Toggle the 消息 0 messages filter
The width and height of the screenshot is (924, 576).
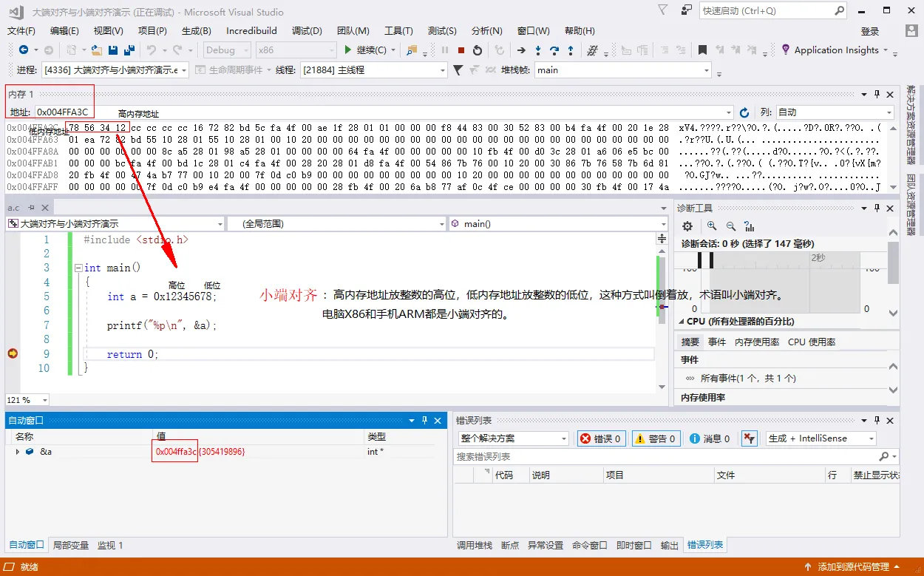pyautogui.click(x=710, y=438)
